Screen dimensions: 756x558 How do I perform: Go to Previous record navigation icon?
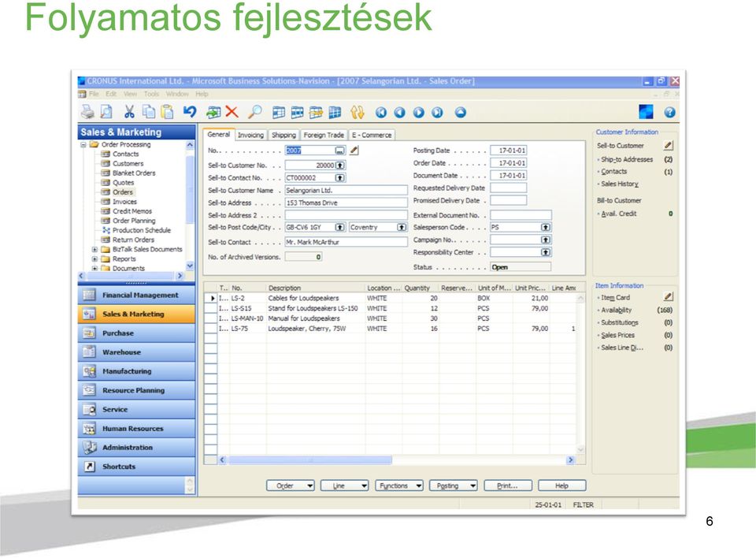click(400, 113)
